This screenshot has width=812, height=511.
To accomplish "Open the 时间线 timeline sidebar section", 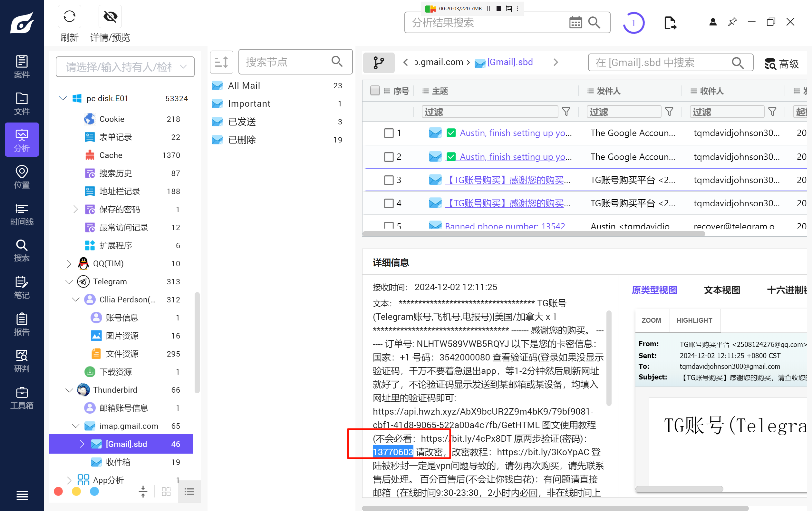I will point(22,214).
